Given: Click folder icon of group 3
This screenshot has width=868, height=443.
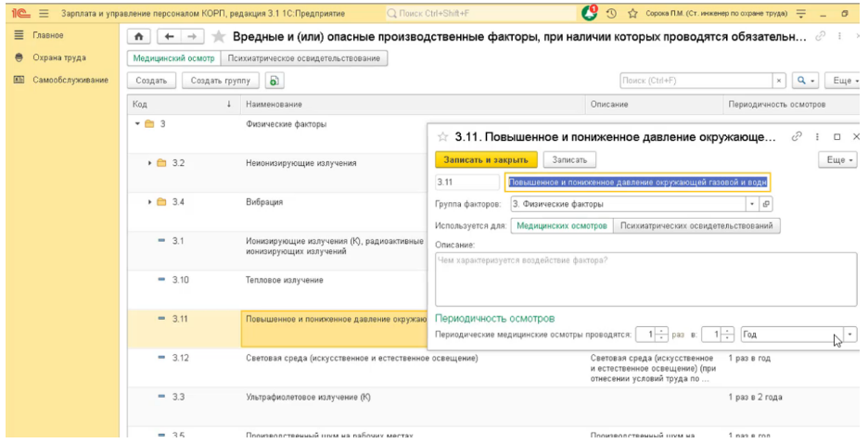Looking at the screenshot, I should click(149, 124).
